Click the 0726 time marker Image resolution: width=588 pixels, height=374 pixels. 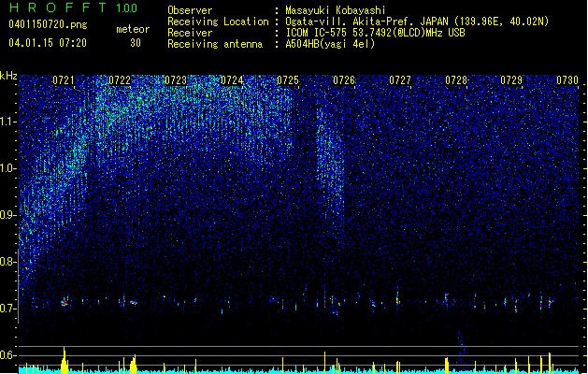[344, 80]
